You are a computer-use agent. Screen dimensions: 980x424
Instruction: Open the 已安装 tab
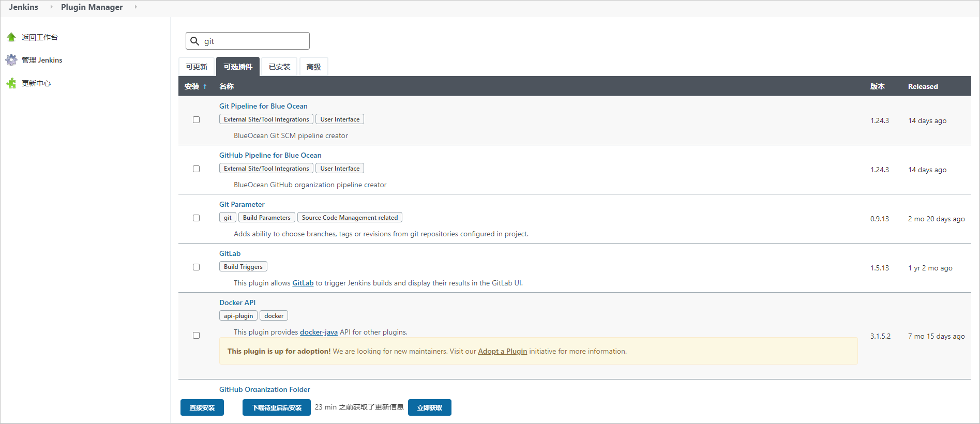click(x=279, y=67)
